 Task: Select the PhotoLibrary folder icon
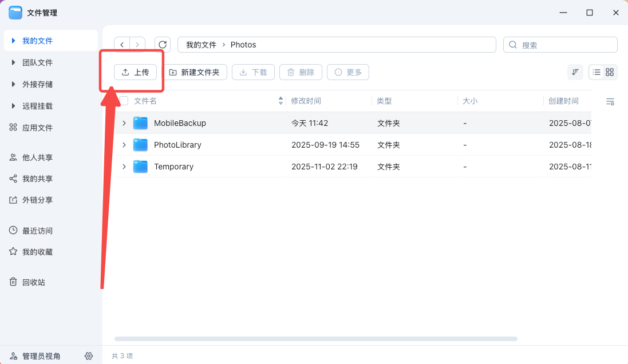[140, 145]
